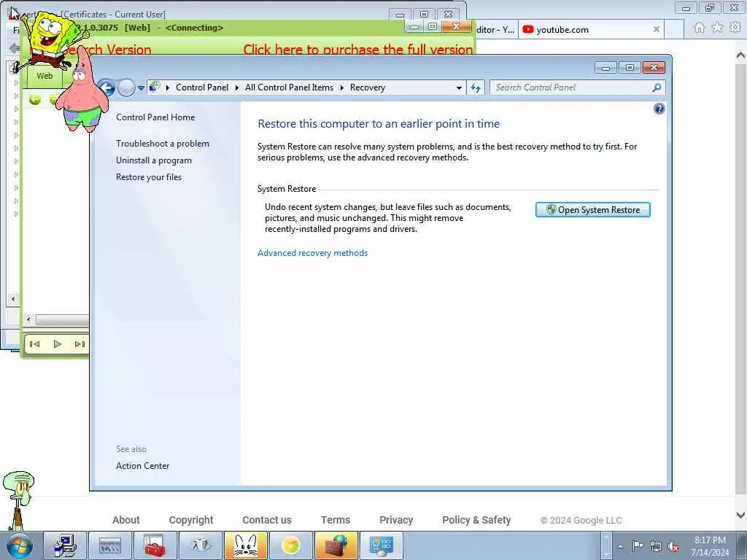The height and width of the screenshot is (560, 747).
Task: Go back in the Recovery Control Panel window
Action: coord(107,87)
